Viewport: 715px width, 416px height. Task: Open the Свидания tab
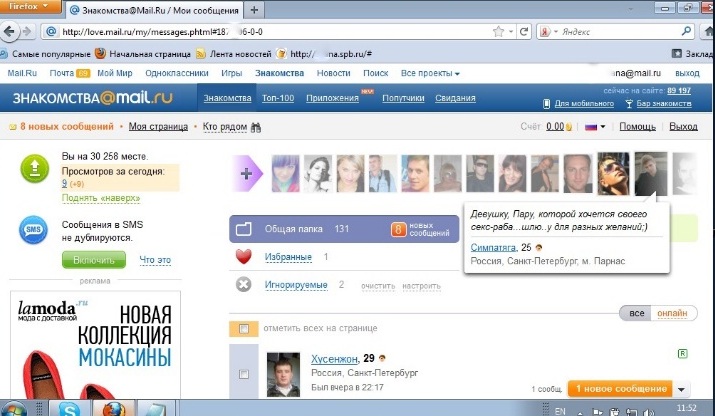(x=455, y=98)
